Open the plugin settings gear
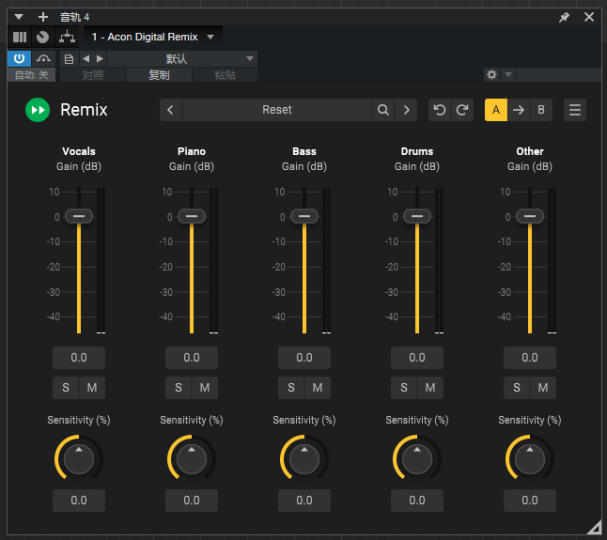The height and width of the screenshot is (540, 607). click(491, 75)
